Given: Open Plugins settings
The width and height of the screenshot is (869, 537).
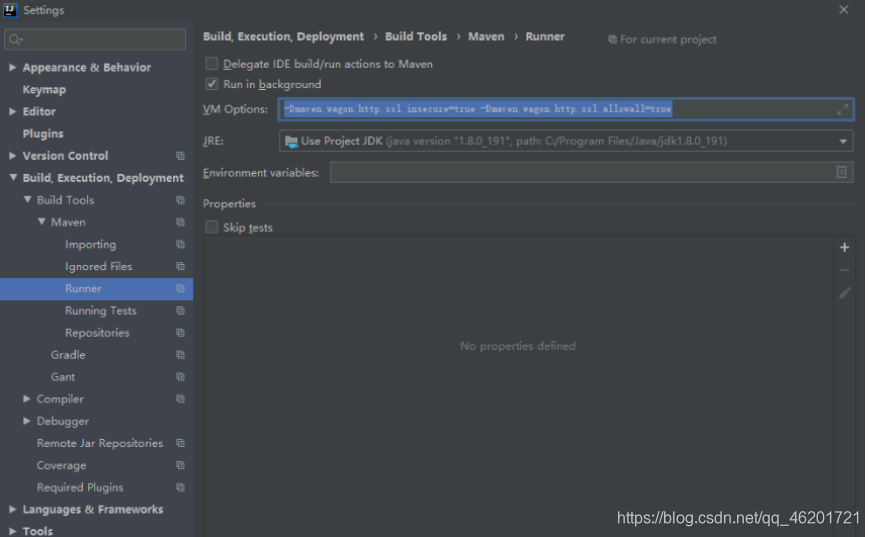Looking at the screenshot, I should point(43,134).
